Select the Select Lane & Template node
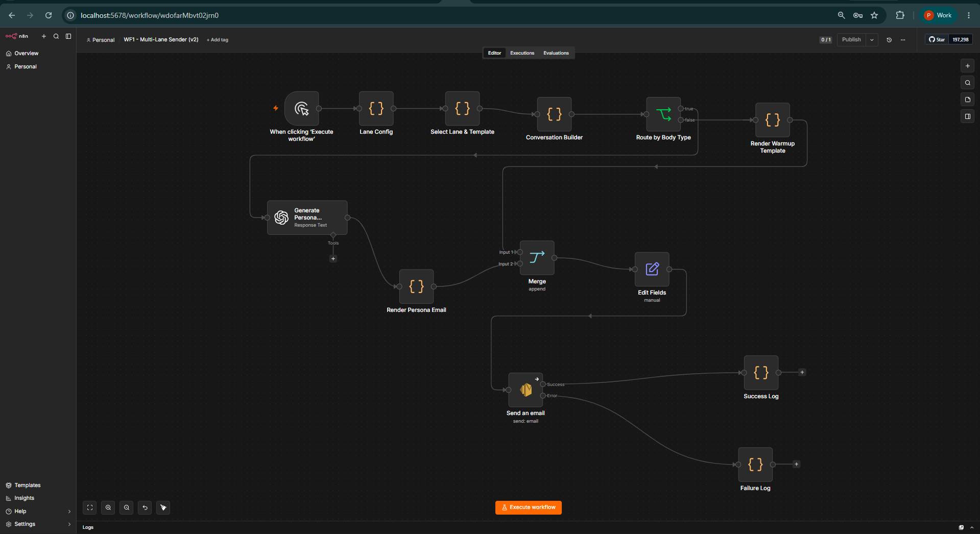 (462, 108)
